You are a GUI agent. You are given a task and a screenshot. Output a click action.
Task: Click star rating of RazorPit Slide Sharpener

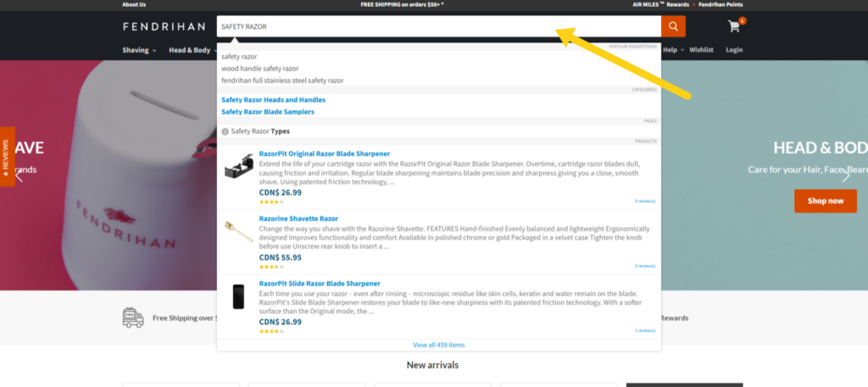[x=271, y=332]
